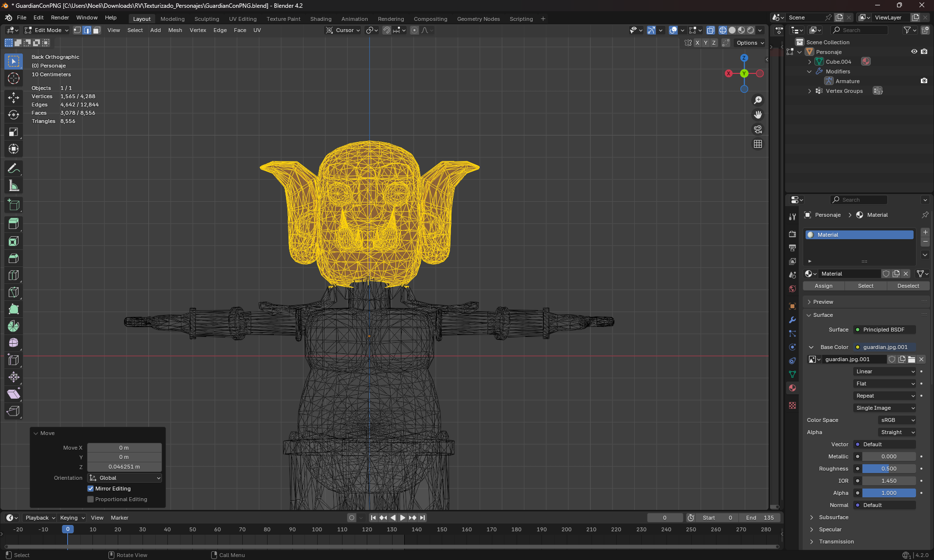Expand the Subsurface panel
The width and height of the screenshot is (934, 560).
pos(833,517)
